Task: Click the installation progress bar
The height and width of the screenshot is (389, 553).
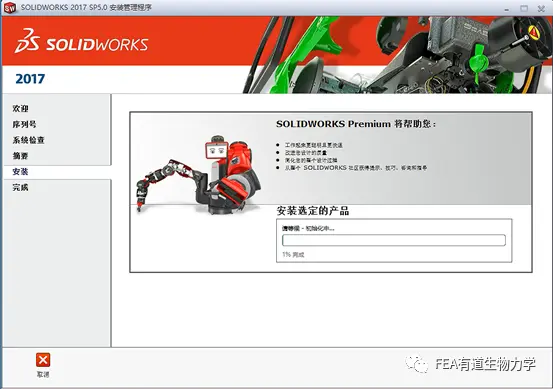Action: click(x=394, y=240)
